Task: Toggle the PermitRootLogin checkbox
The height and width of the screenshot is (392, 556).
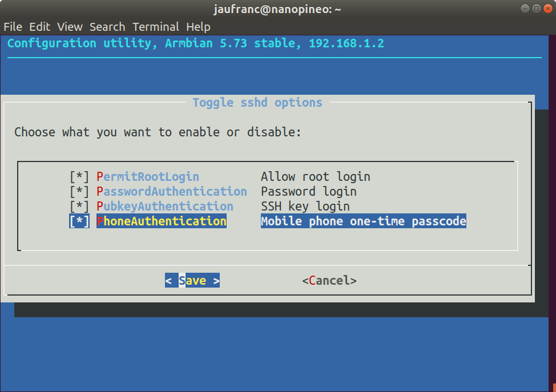Action: [79, 176]
